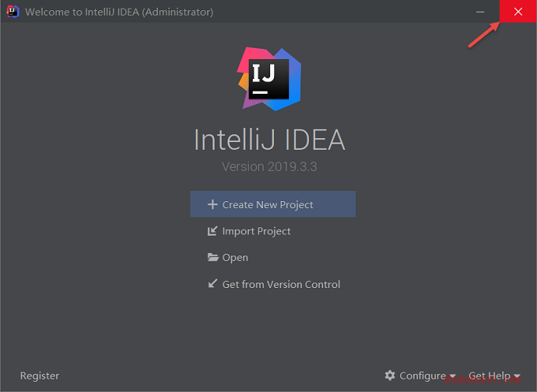Open the Get Help menu
The width and height of the screenshot is (537, 392).
click(494, 375)
